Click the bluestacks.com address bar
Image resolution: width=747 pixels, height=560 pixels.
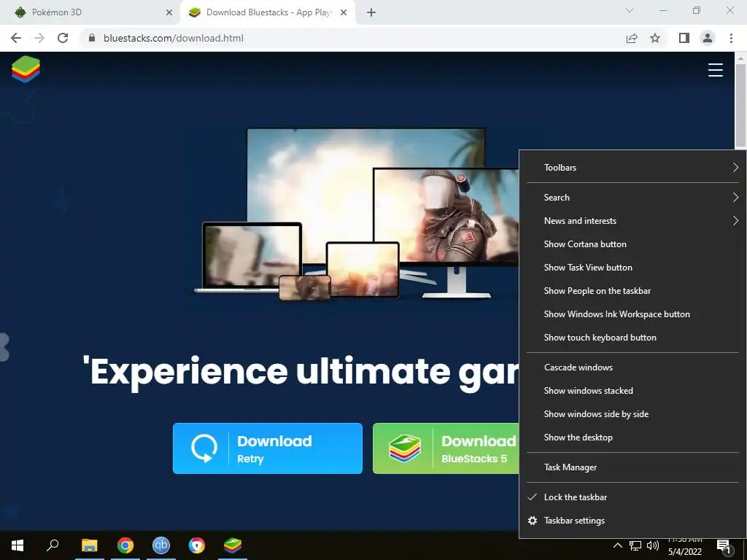[352, 38]
